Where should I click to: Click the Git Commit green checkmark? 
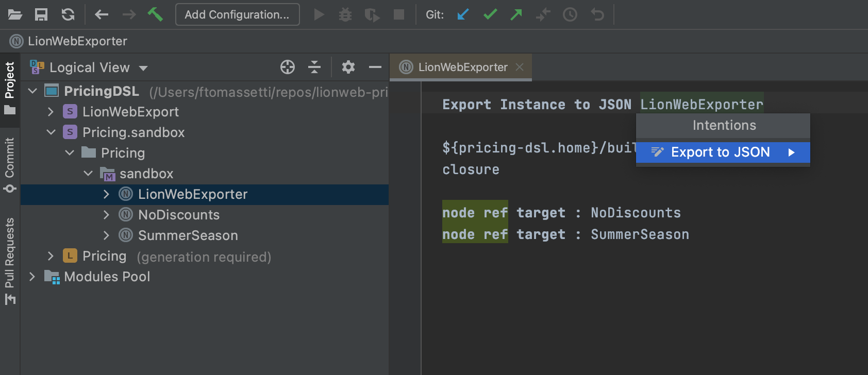(x=490, y=14)
